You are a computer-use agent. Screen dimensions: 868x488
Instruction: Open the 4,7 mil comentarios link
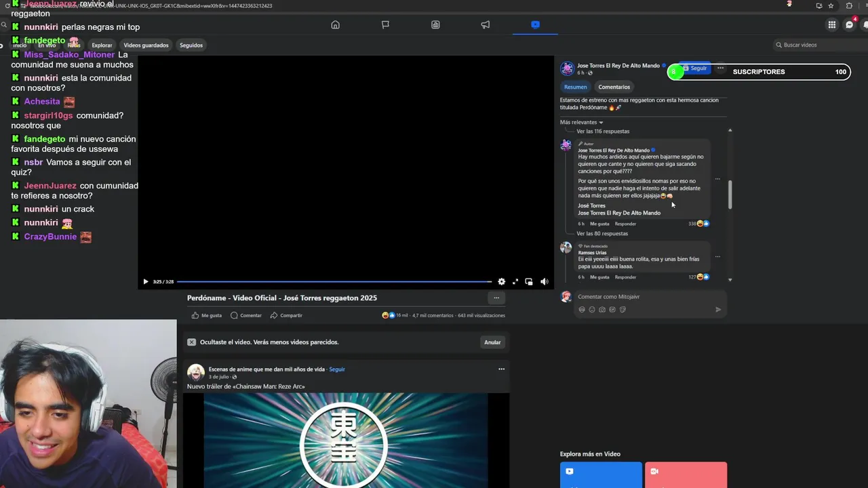pyautogui.click(x=433, y=315)
